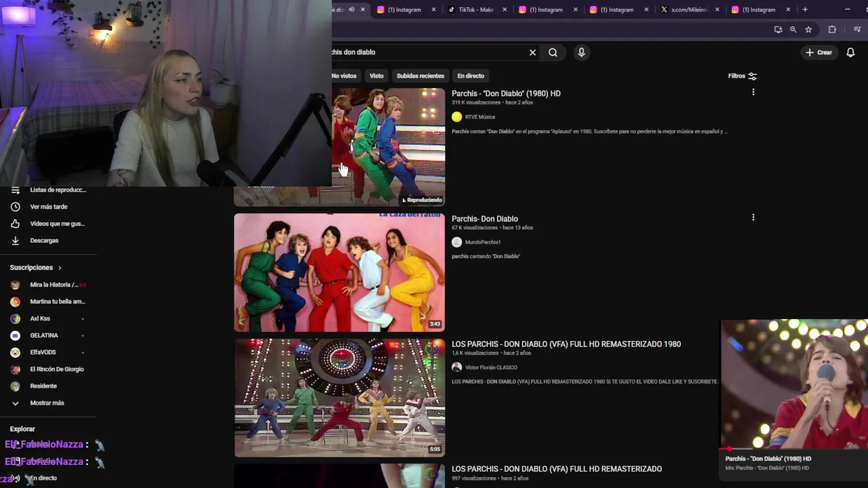Screen dimensions: 868x488
Task: Open the TikTok - Make browser tab
Action: pos(475,9)
